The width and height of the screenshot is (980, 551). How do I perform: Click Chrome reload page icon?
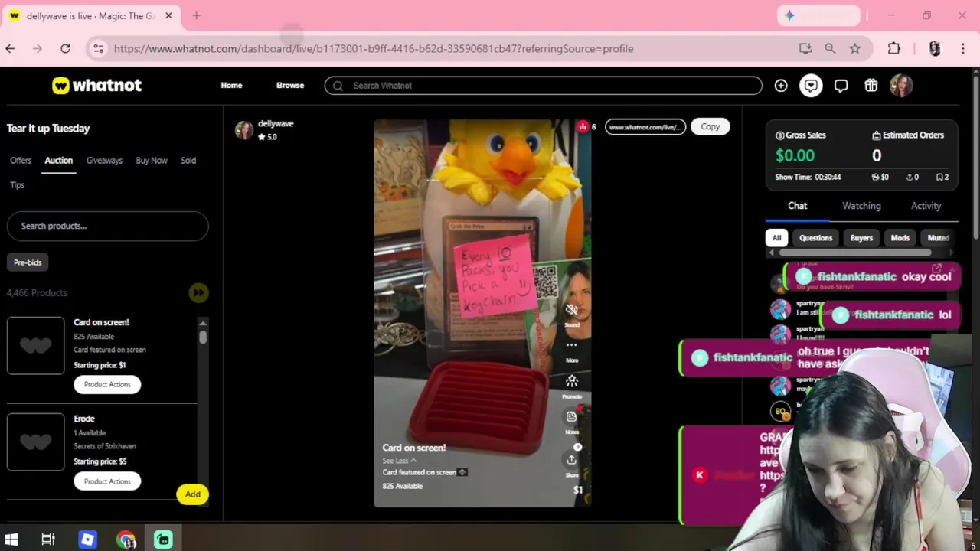click(65, 48)
